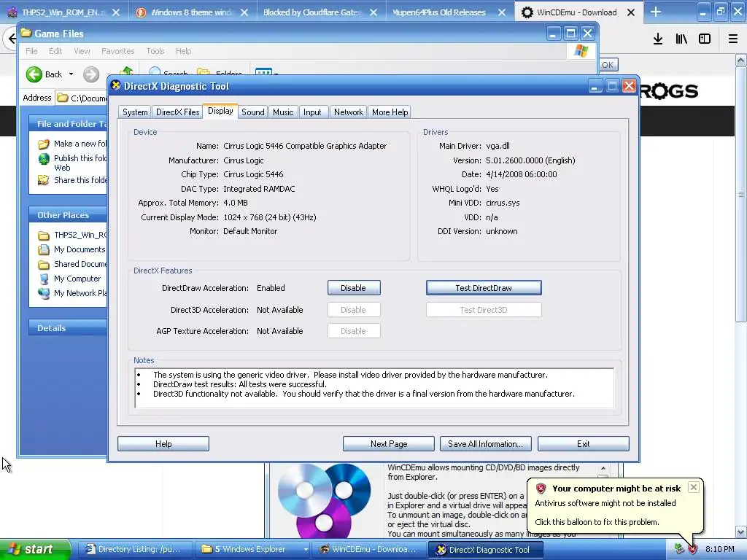Click the system tray clock
Viewport: 747px width, 560px height.
pyautogui.click(x=719, y=549)
